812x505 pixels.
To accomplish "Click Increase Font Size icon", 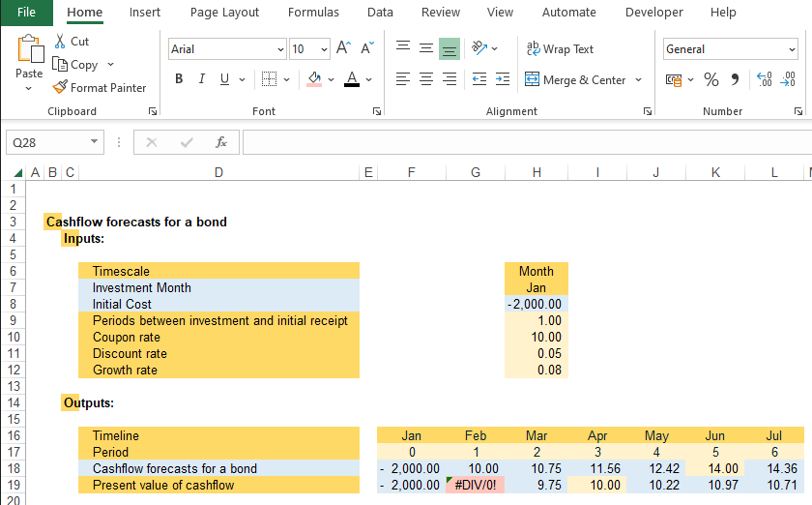I will 343,48.
